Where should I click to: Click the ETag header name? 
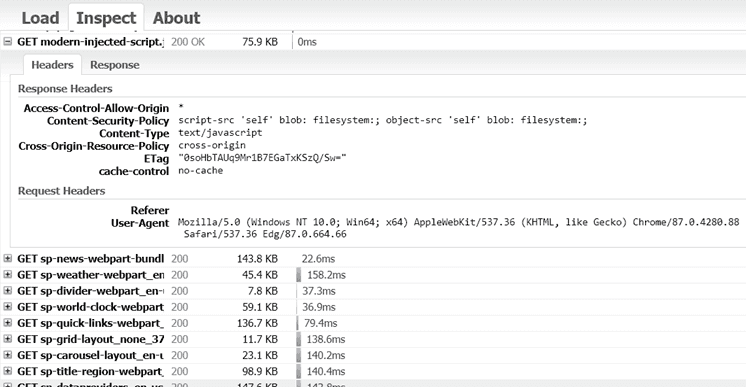pyautogui.click(x=157, y=159)
